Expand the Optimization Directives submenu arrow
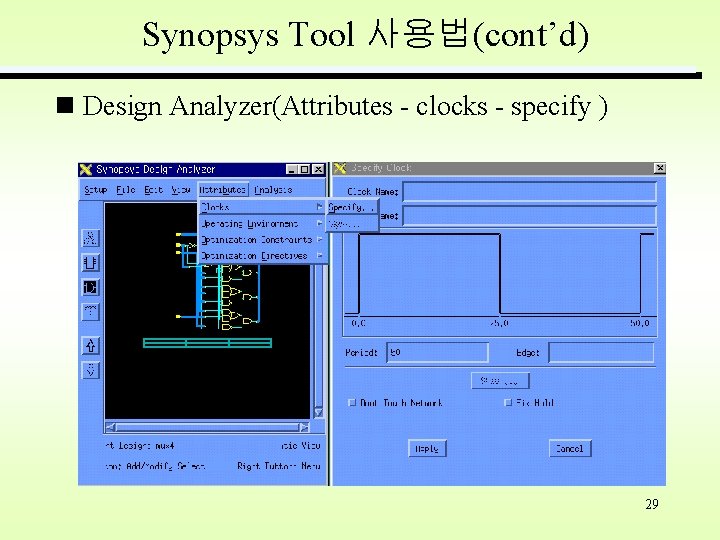This screenshot has width=720, height=540. (x=320, y=256)
